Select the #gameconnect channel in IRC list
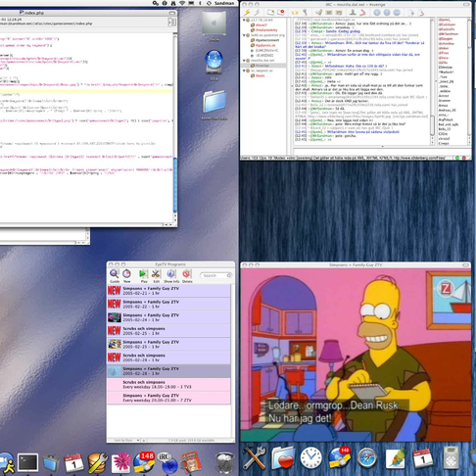The width and height of the screenshot is (476, 476). pyautogui.click(x=267, y=40)
